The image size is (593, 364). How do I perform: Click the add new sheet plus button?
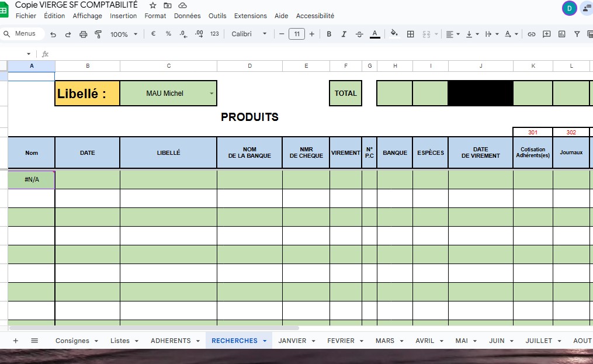(x=16, y=341)
